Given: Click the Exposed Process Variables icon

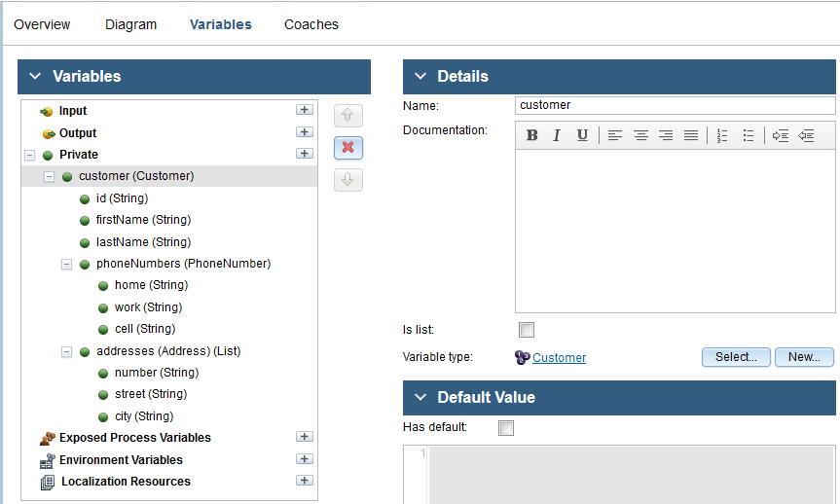Looking at the screenshot, I should (x=48, y=438).
